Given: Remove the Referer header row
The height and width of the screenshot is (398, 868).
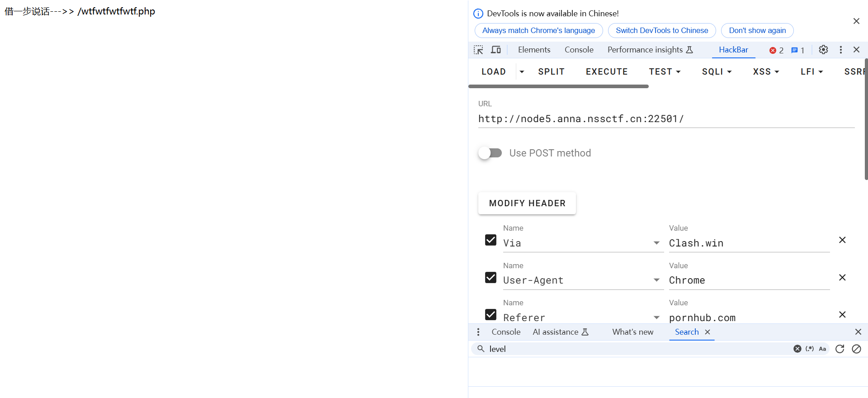Looking at the screenshot, I should click(x=842, y=314).
